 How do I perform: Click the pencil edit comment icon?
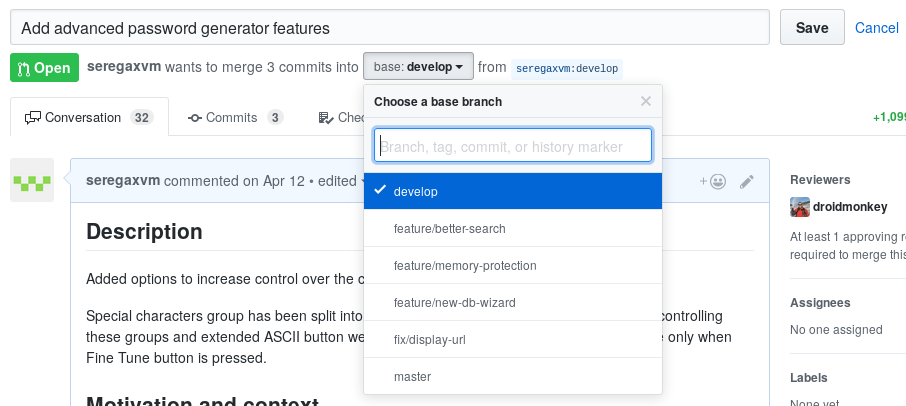click(x=746, y=182)
